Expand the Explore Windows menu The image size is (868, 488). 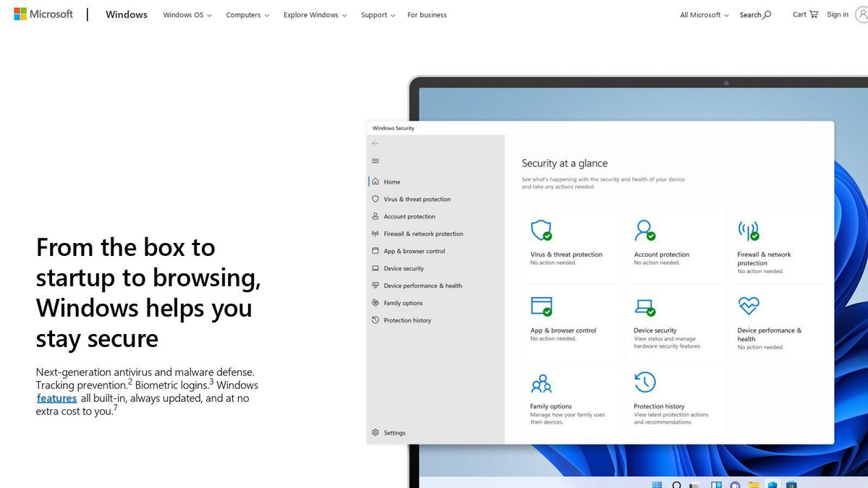(x=315, y=15)
